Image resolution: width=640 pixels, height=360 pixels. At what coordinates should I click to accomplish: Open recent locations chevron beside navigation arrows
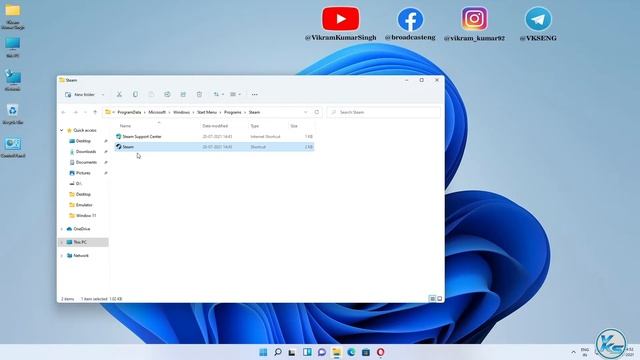[85, 112]
